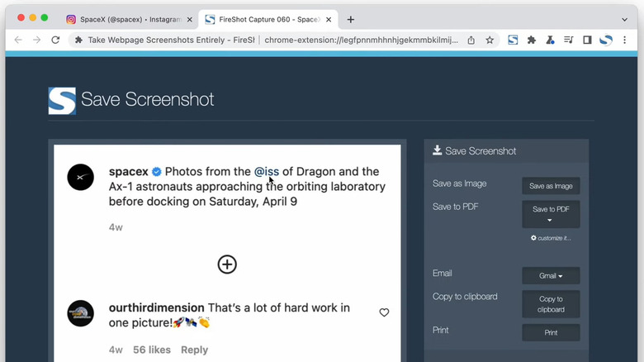
Task: Reload the current page
Action: point(55,40)
